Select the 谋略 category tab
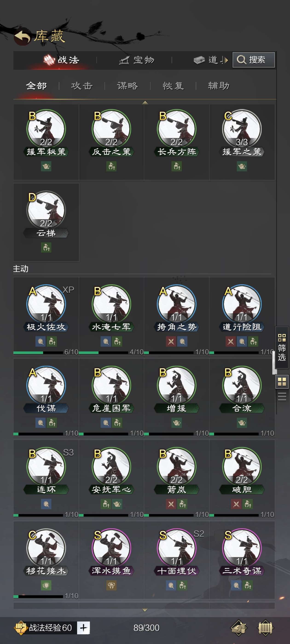The height and width of the screenshot is (644, 290). coord(127,86)
